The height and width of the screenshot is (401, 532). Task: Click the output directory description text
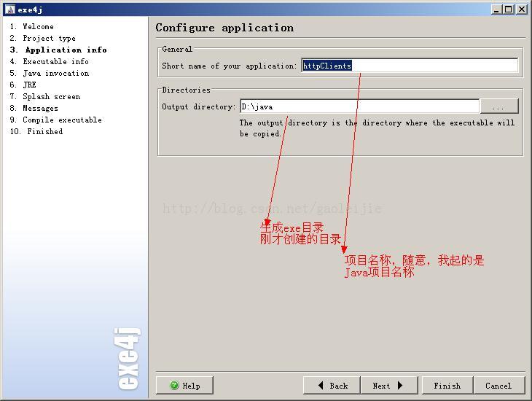point(377,128)
